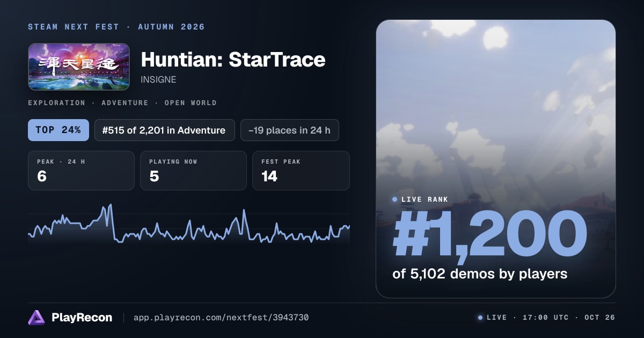Screen dimensions: 644x338
Task: Click the 17:00 UTC timestamp
Action: point(545,318)
